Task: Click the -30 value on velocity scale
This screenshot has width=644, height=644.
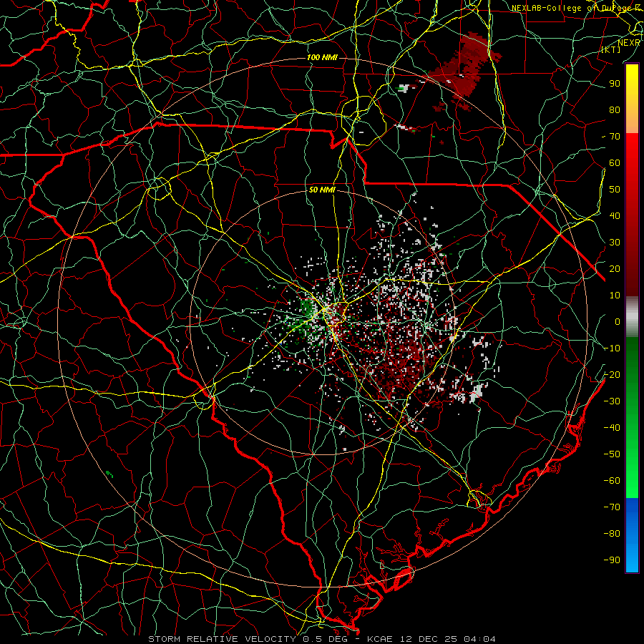Action: [612, 401]
